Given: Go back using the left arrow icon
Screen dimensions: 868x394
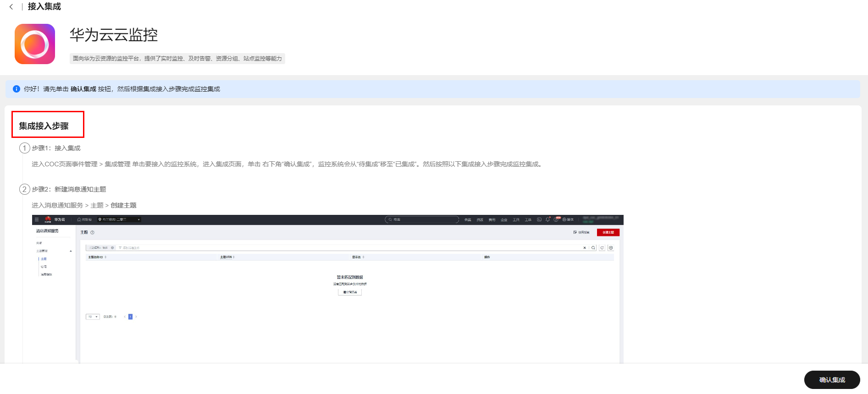Looking at the screenshot, I should tap(11, 7).
